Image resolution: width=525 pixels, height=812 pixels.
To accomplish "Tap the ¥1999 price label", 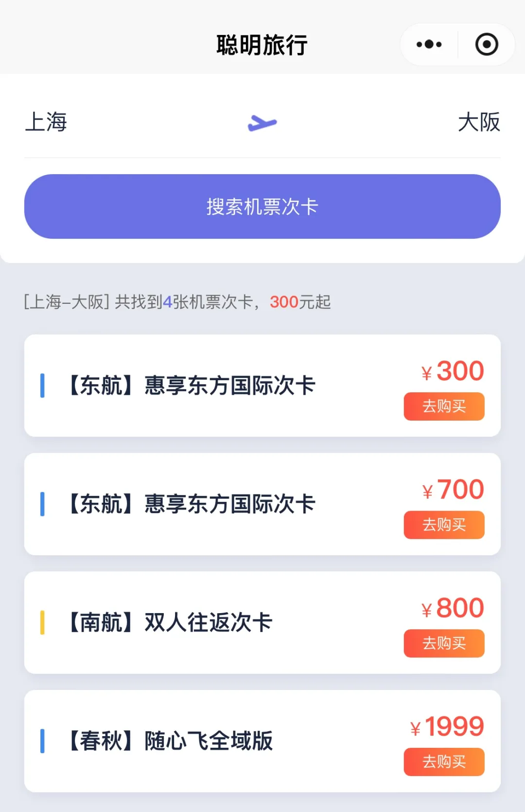I will coord(447,726).
